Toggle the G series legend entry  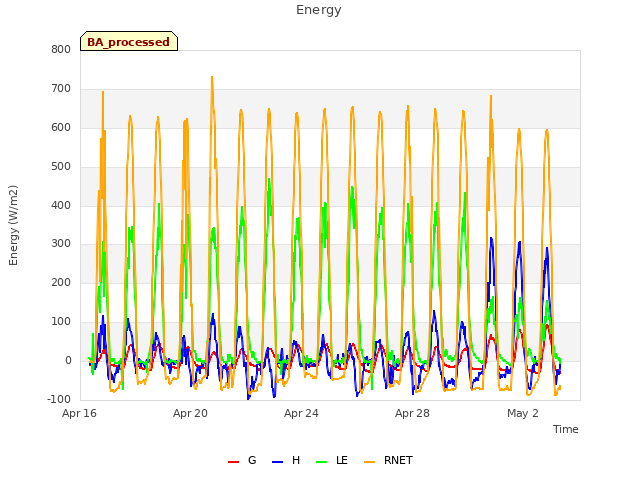point(242,460)
